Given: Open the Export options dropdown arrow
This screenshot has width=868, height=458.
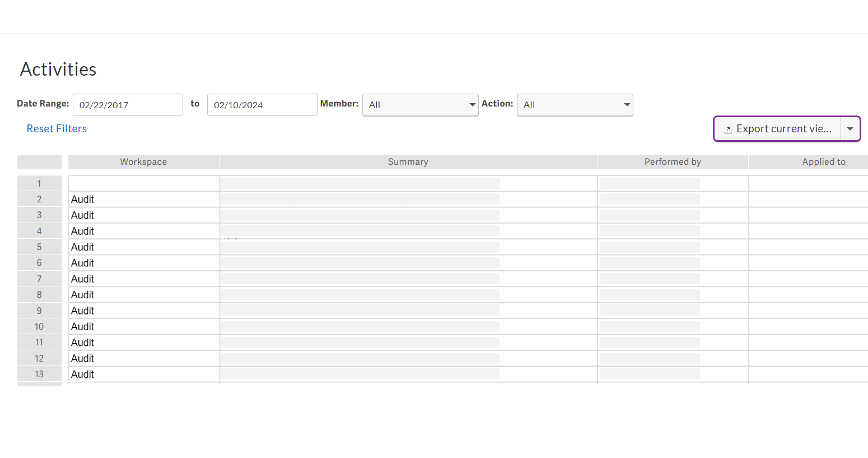Looking at the screenshot, I should pyautogui.click(x=850, y=129).
